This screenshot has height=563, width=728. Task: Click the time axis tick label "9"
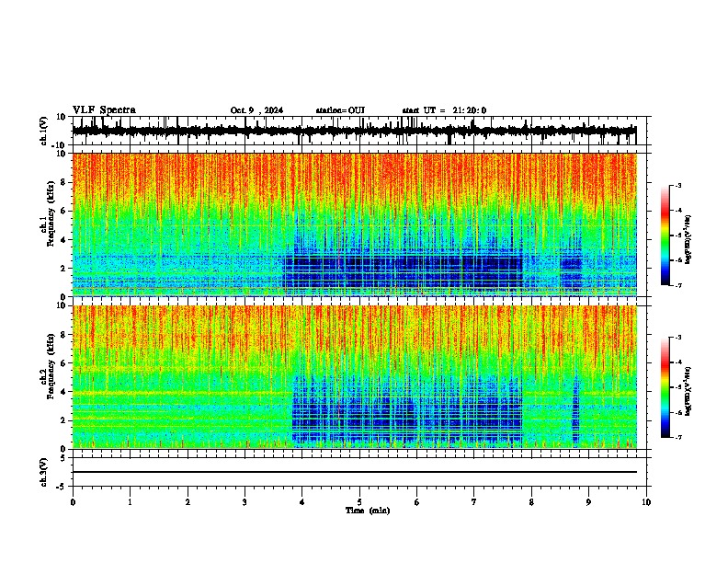tap(588, 502)
